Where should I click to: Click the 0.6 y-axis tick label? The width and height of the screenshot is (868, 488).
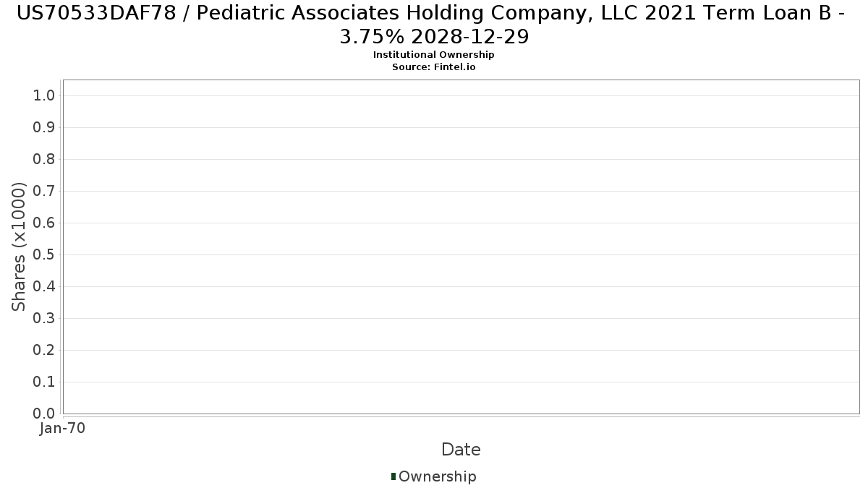pyautogui.click(x=44, y=223)
